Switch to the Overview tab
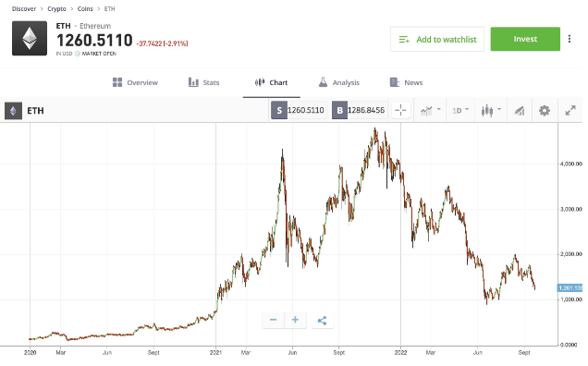The width and height of the screenshot is (588, 366). click(135, 82)
